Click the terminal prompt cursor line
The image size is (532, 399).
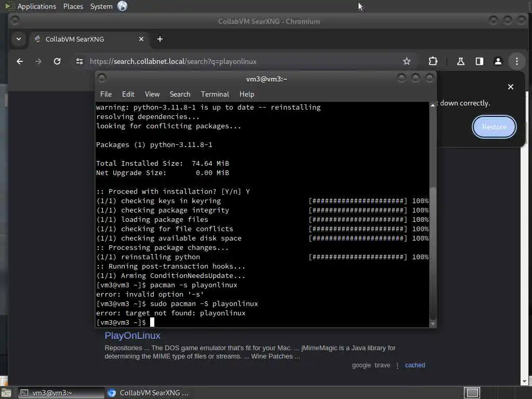tap(125, 322)
